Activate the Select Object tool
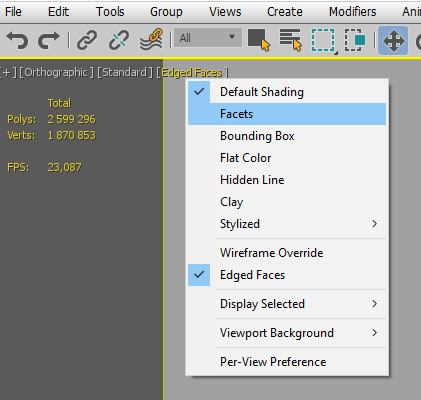Screen dimensions: 421x400 pyautogui.click(x=259, y=40)
